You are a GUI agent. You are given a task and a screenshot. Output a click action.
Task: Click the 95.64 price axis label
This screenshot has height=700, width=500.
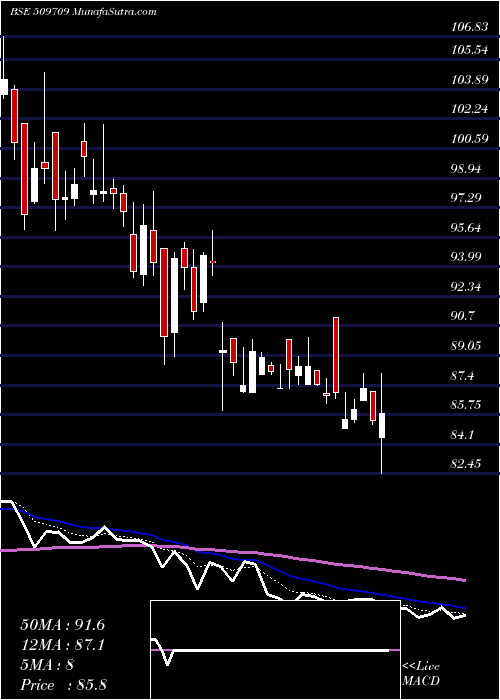click(x=467, y=228)
